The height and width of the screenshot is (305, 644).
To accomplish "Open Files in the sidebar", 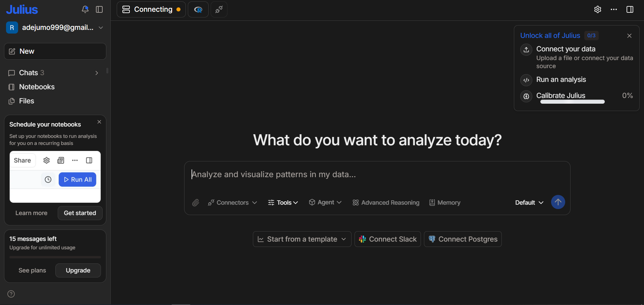I will coord(26,101).
